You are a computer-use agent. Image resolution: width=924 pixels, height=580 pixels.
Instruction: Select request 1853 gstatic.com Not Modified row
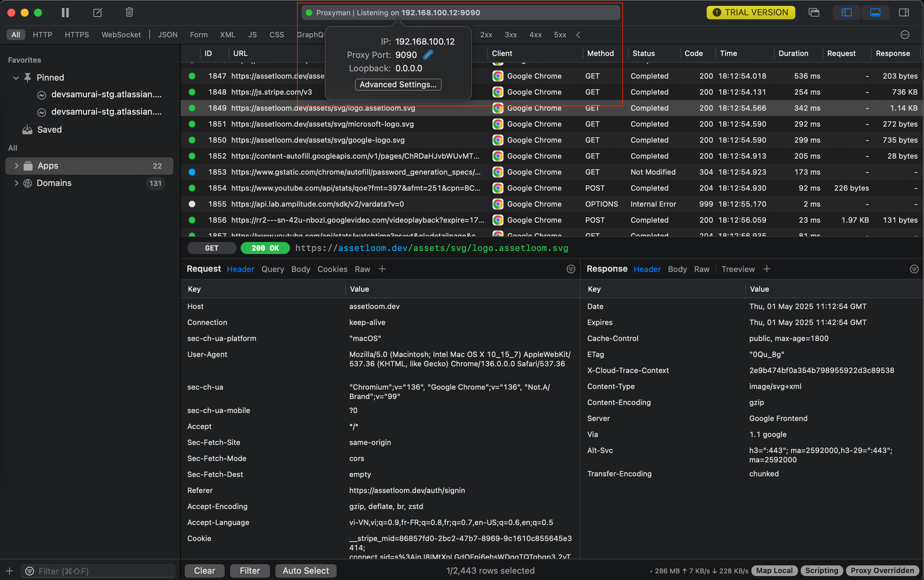pyautogui.click(x=552, y=172)
